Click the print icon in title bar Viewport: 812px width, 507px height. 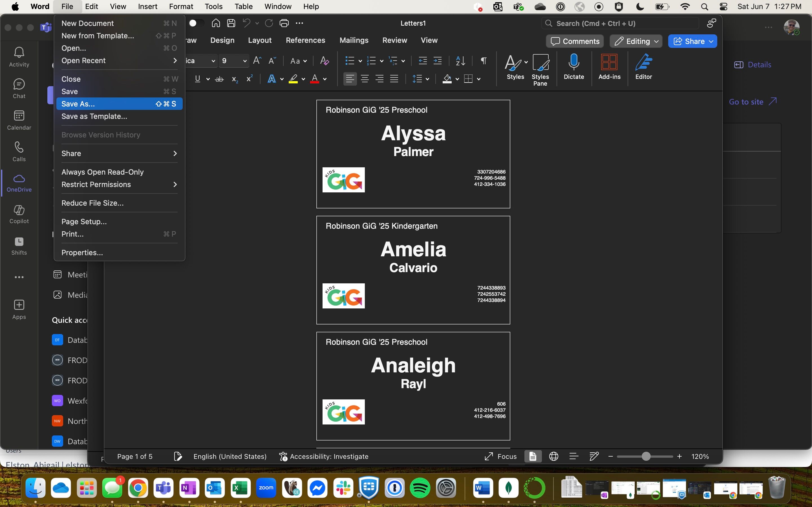284,23
